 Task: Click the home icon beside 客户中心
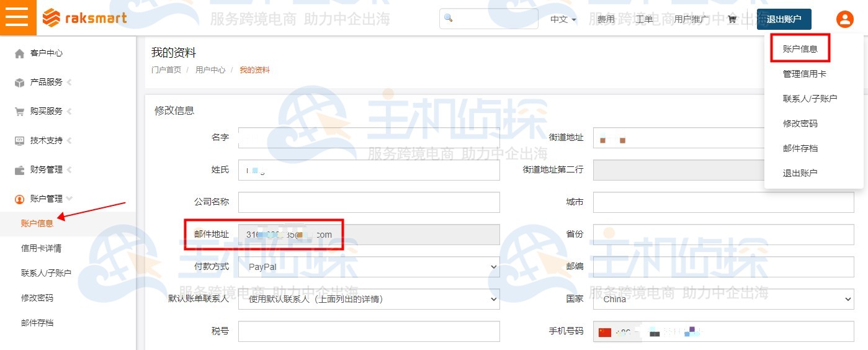coord(19,53)
